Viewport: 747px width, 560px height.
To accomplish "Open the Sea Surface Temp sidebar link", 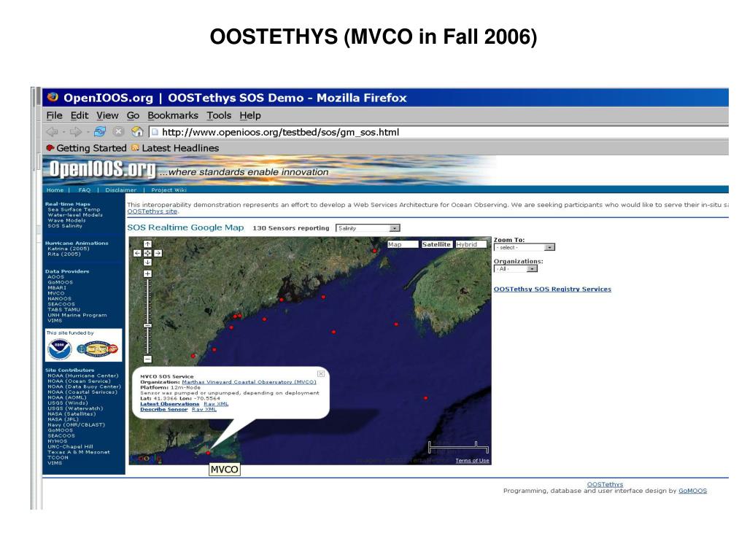I will click(74, 209).
